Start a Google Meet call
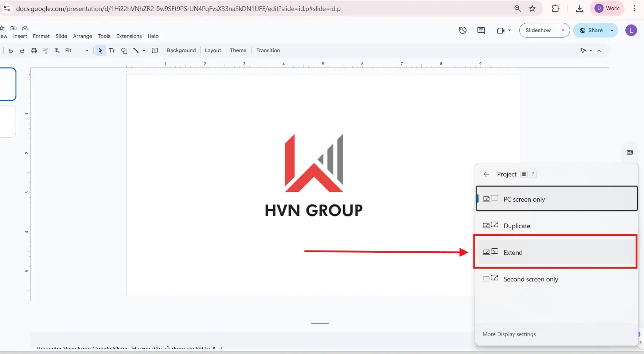The width and height of the screenshot is (644, 354). 501,30
